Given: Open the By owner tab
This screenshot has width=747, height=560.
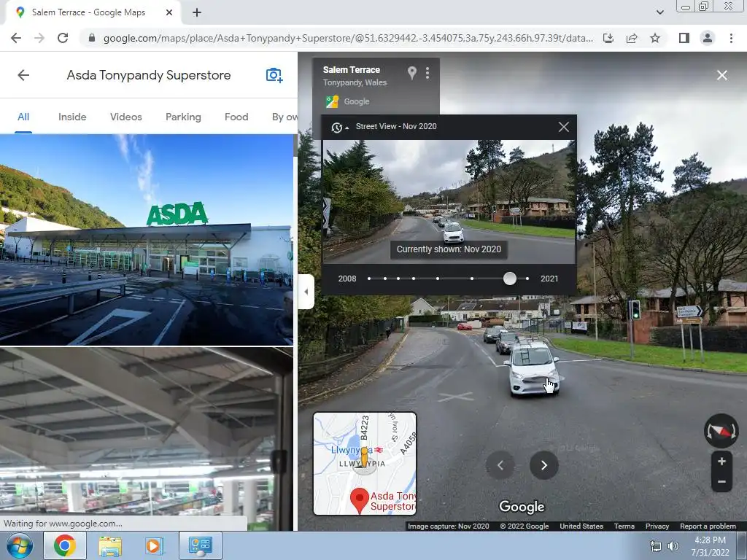Looking at the screenshot, I should click(285, 117).
